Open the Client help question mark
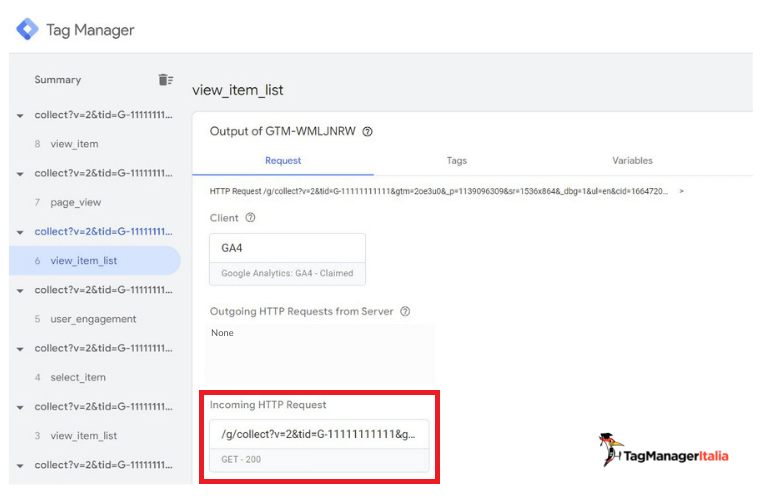Viewport: 762px width, 500px height. pyautogui.click(x=250, y=218)
